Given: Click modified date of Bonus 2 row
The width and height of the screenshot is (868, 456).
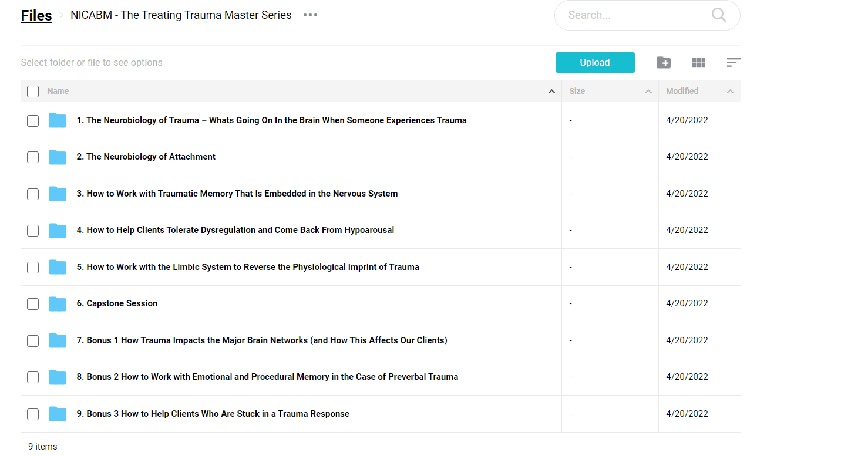Looking at the screenshot, I should [x=687, y=377].
